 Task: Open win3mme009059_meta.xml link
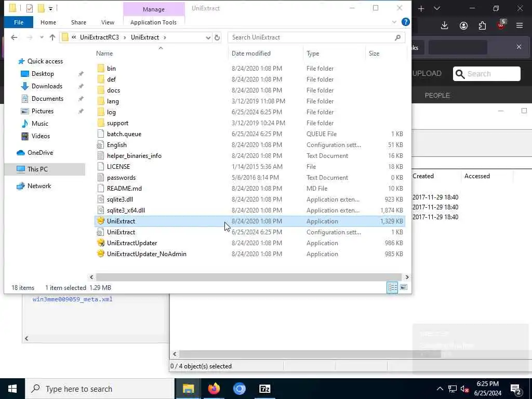tap(72, 299)
